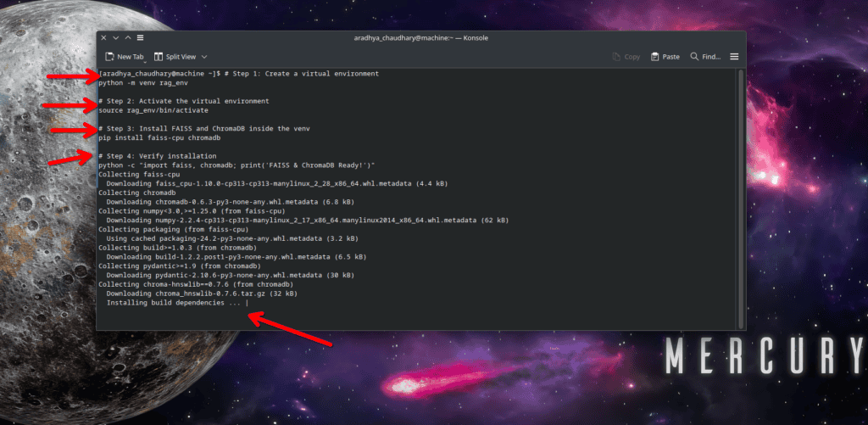This screenshot has width=868, height=425.
Task: Open the hamburger menu in the toolbar
Action: [734, 57]
